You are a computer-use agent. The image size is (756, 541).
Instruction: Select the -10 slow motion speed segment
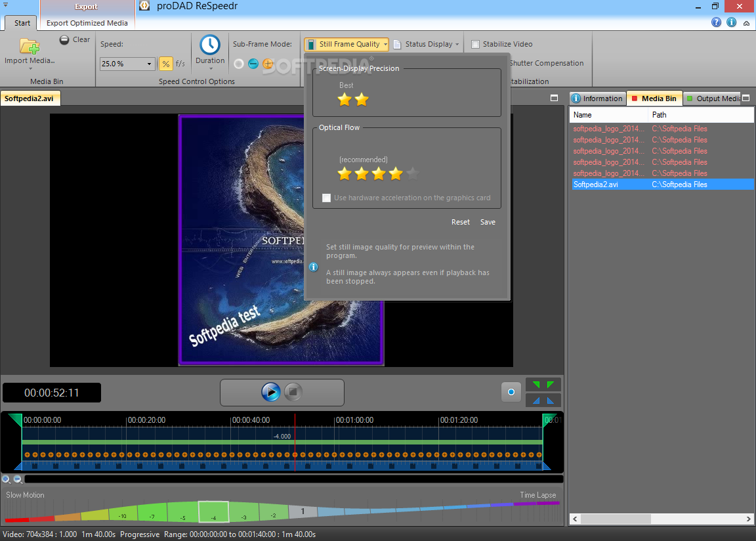pos(123,514)
